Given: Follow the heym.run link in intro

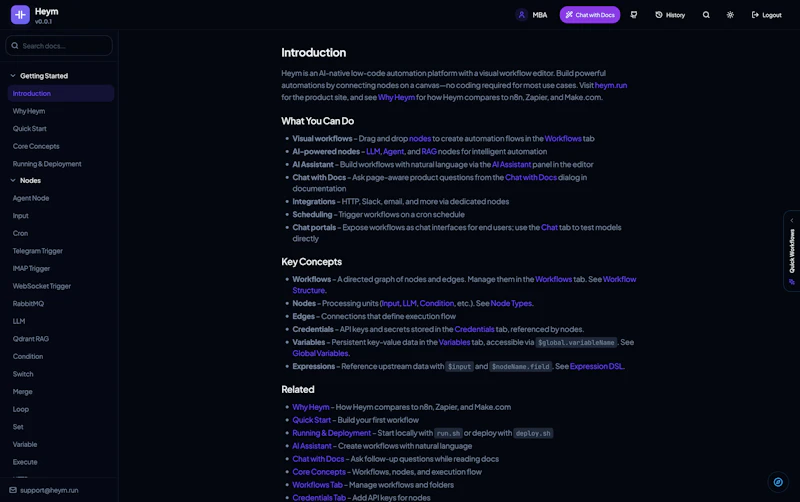Looking at the screenshot, I should click(611, 85).
